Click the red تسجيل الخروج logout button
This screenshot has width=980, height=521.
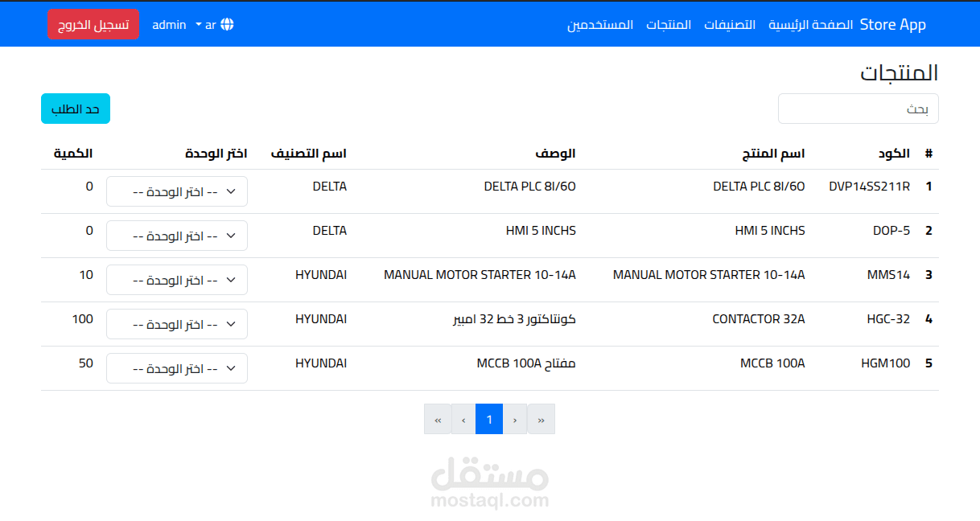(x=93, y=24)
